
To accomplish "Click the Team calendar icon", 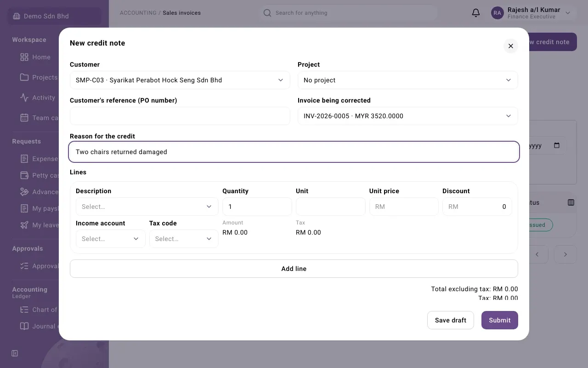I will (24, 118).
